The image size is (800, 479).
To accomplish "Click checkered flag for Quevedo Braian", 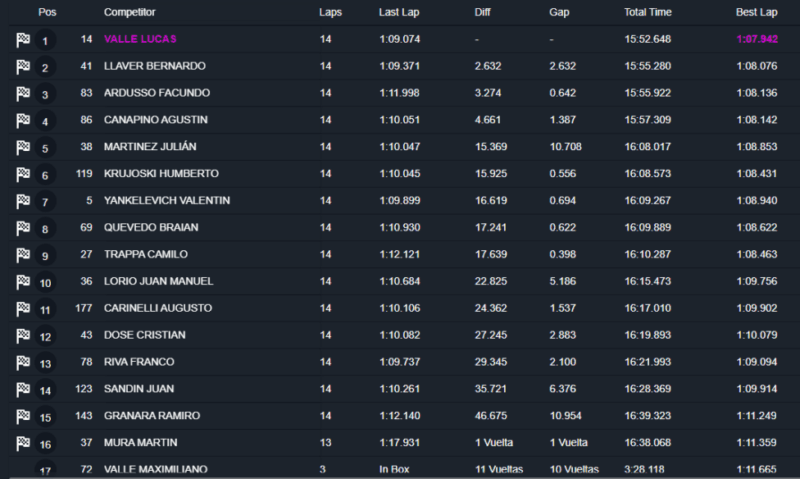I will click(22, 228).
